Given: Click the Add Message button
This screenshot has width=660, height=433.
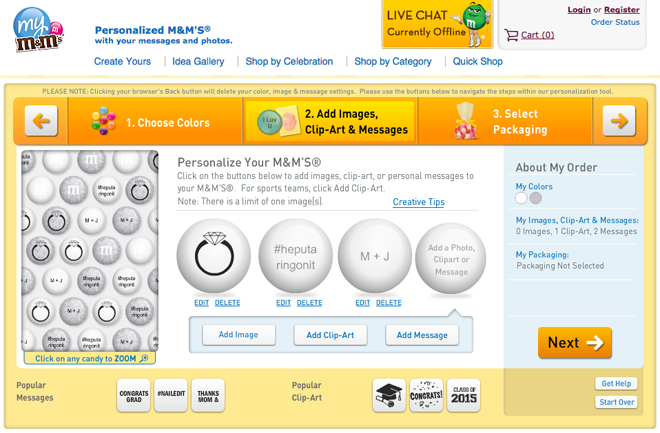Looking at the screenshot, I should [x=422, y=335].
